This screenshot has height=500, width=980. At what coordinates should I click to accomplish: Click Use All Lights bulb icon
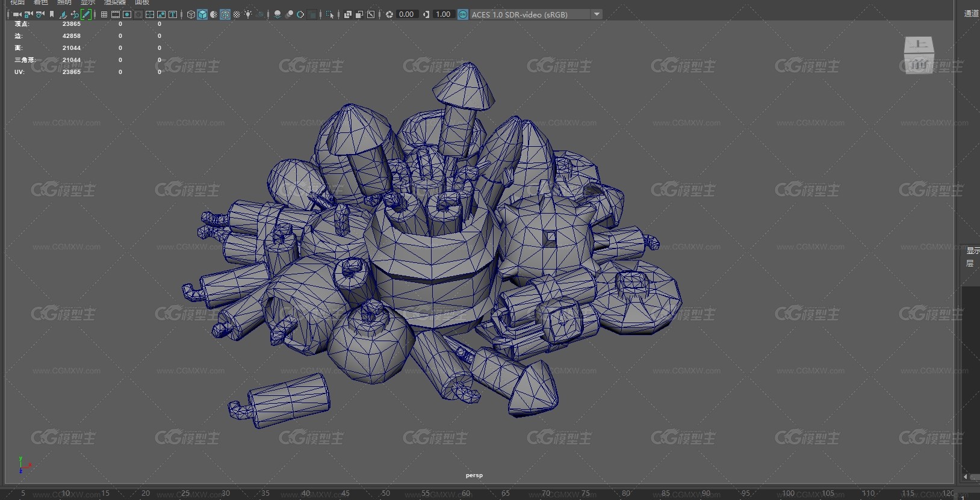pos(248,14)
